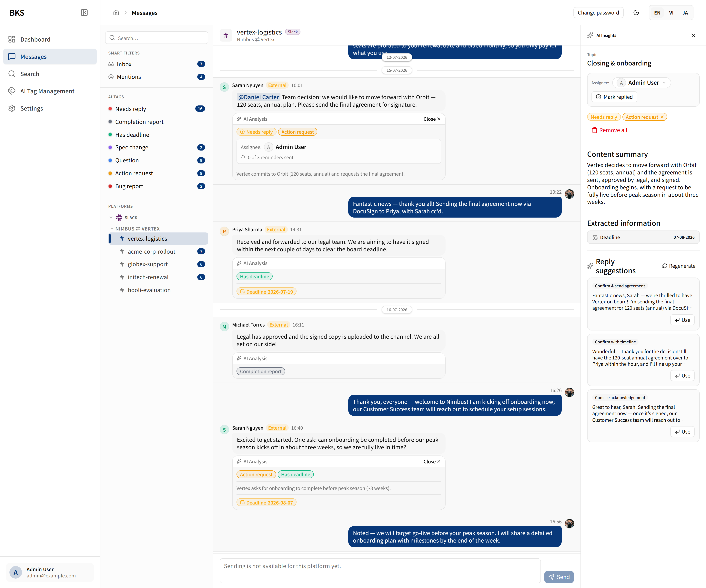
Task: Close AI Analysis on Sarah's 16:40 message
Action: pyautogui.click(x=432, y=462)
